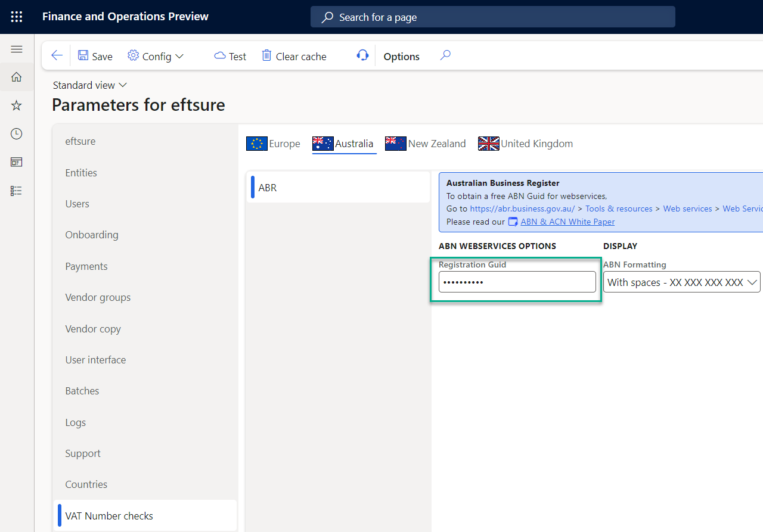Click the Save button label
Viewport: 763px width, 532px height.
(102, 57)
